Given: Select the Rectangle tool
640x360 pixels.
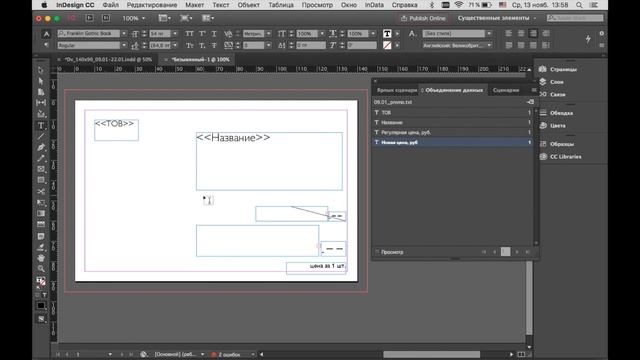Looking at the screenshot, I should click(41, 180).
